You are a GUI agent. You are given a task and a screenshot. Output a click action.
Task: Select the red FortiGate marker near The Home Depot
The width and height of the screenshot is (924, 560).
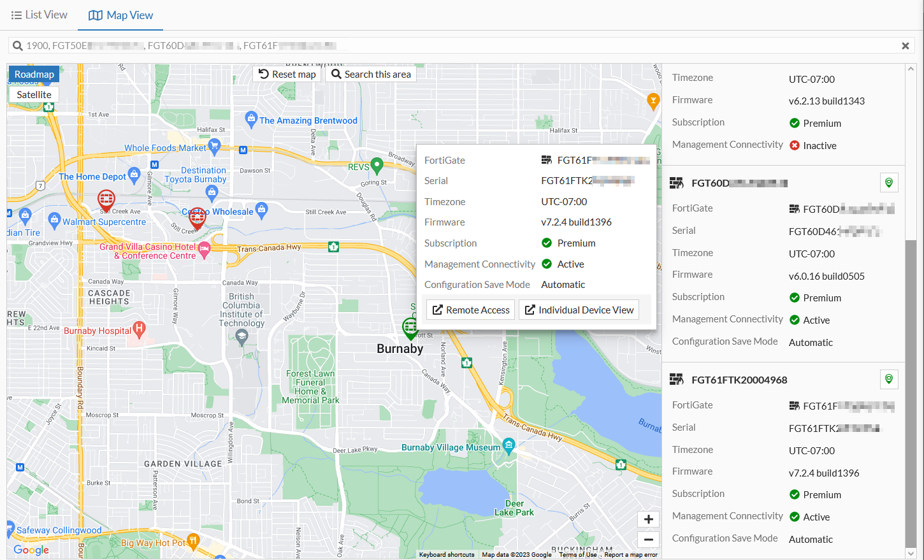pos(106,200)
